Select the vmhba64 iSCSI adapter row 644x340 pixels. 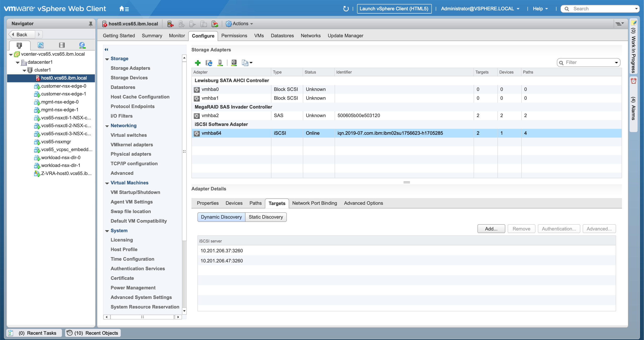[407, 133]
